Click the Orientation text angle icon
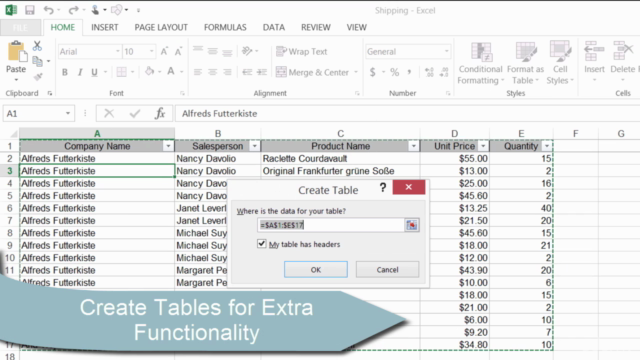640x360 pixels. [247, 51]
